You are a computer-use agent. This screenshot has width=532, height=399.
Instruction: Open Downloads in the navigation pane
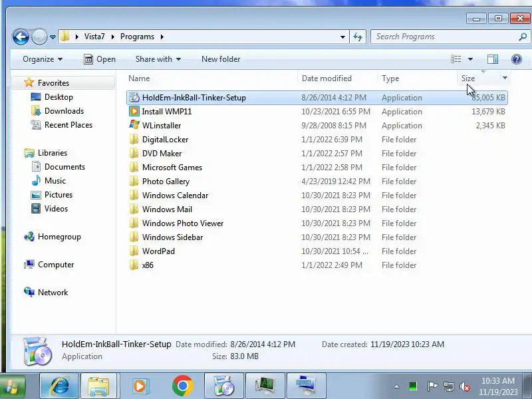[x=64, y=111]
